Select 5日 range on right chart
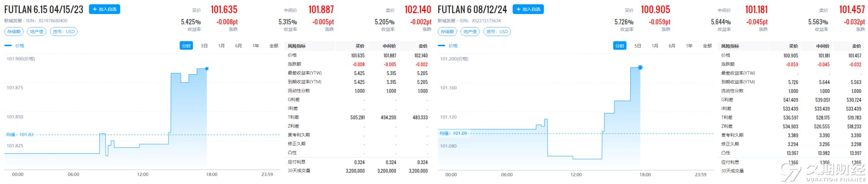 [638, 46]
